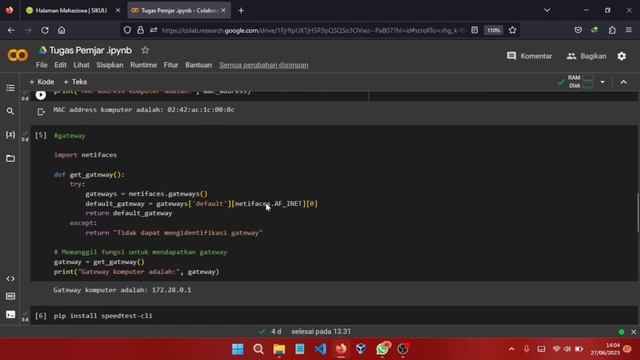Open the Runtime menu

tap(143, 65)
